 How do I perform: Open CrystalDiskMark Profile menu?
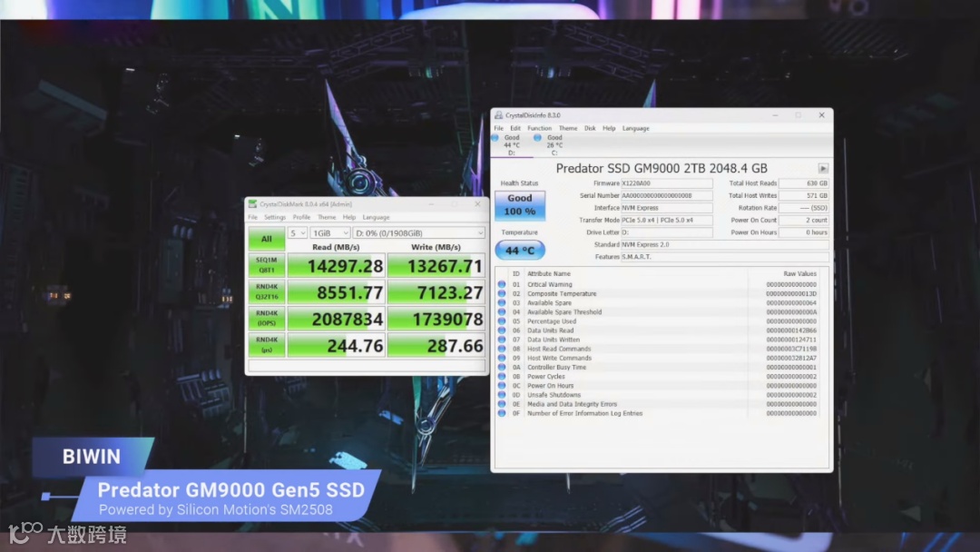pyautogui.click(x=301, y=218)
